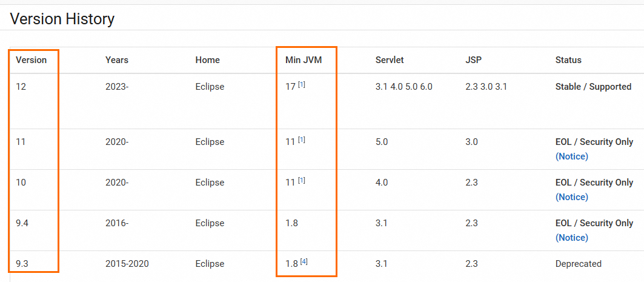Click the Deprecated status in the 9.3 row
Screen dimensions: 644x282
point(578,264)
